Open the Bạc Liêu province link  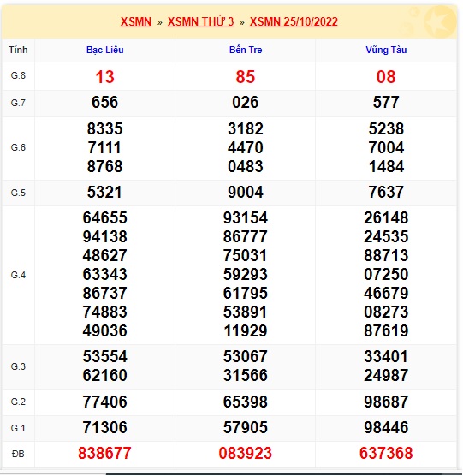105,50
